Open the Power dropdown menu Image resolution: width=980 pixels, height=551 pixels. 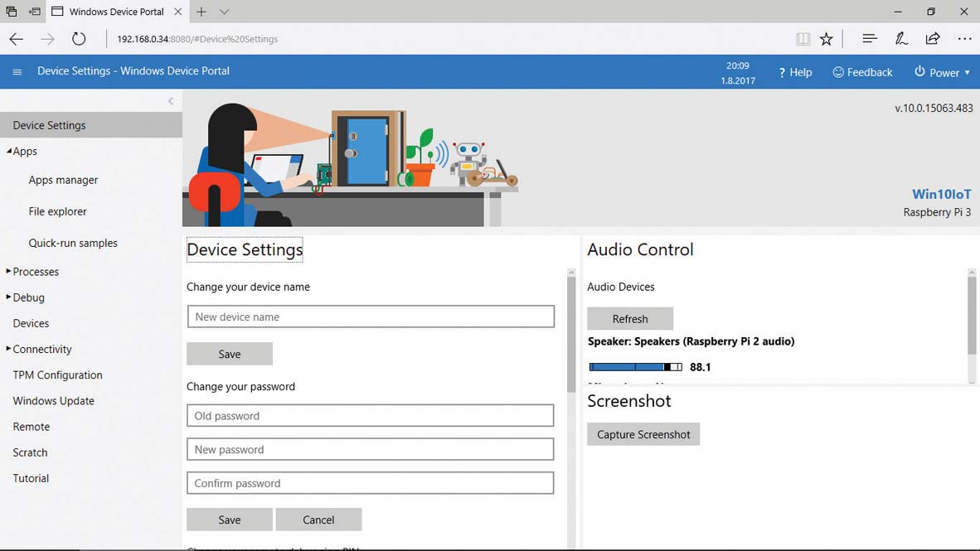coord(942,72)
